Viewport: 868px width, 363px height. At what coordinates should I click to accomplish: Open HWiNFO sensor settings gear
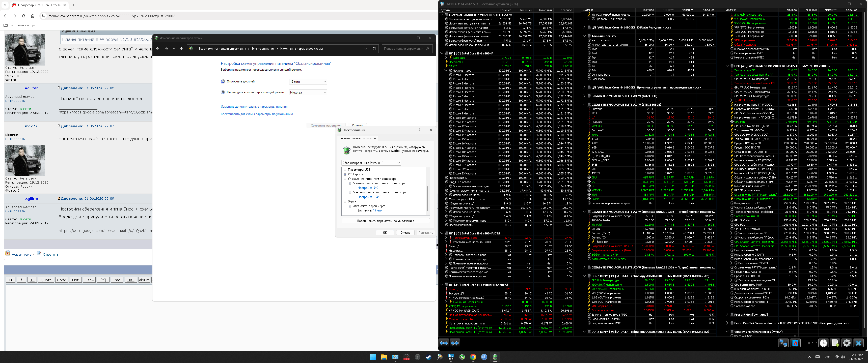click(847, 343)
